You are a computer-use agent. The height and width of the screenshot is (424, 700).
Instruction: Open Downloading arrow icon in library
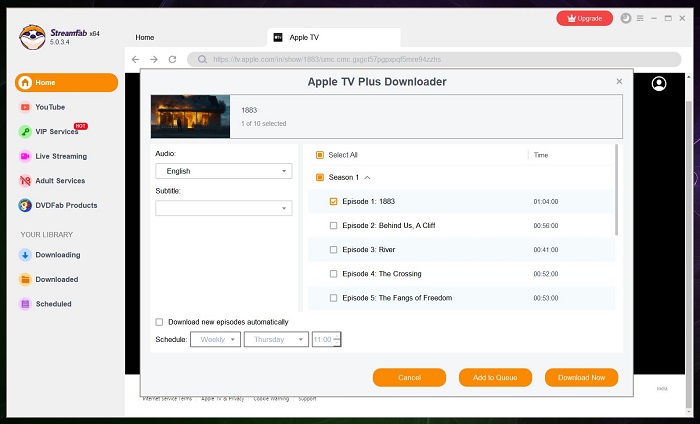point(25,255)
